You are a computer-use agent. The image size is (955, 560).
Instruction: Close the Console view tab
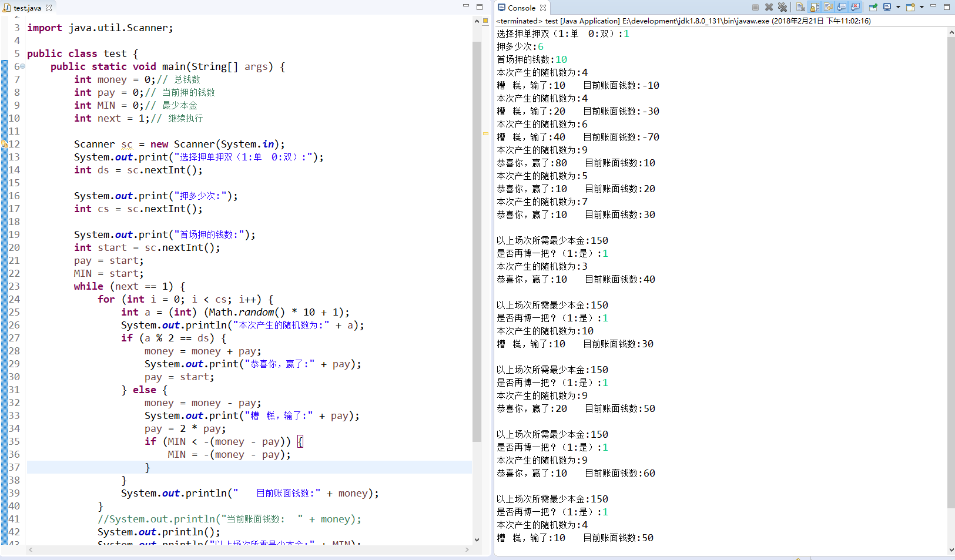pos(543,8)
